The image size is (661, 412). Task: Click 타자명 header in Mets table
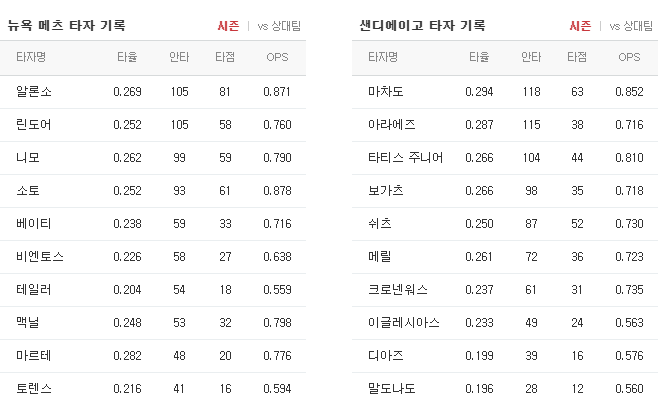coord(31,57)
